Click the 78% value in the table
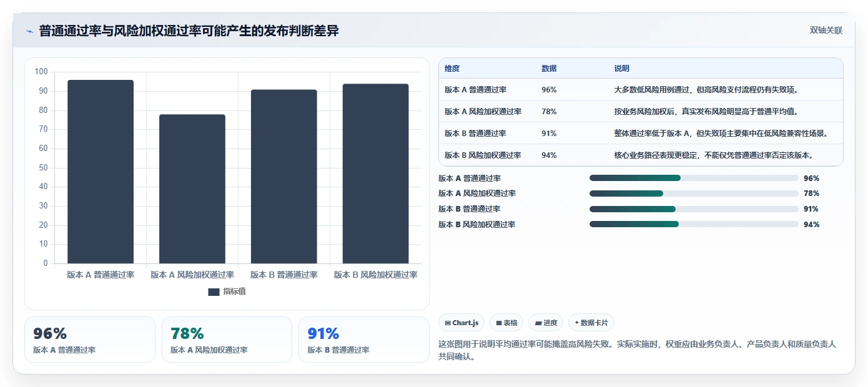Viewport: 868px width, 387px height. [549, 112]
